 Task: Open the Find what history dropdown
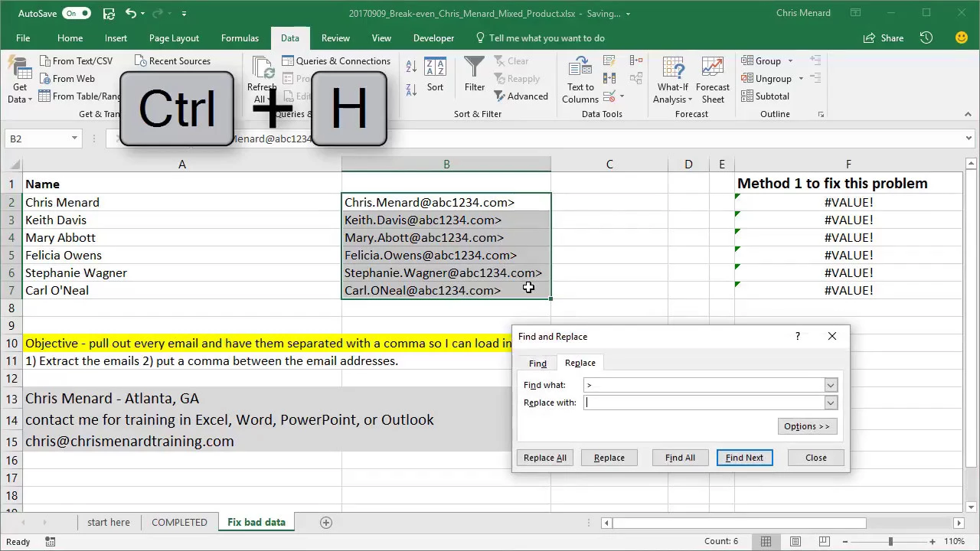(x=831, y=385)
